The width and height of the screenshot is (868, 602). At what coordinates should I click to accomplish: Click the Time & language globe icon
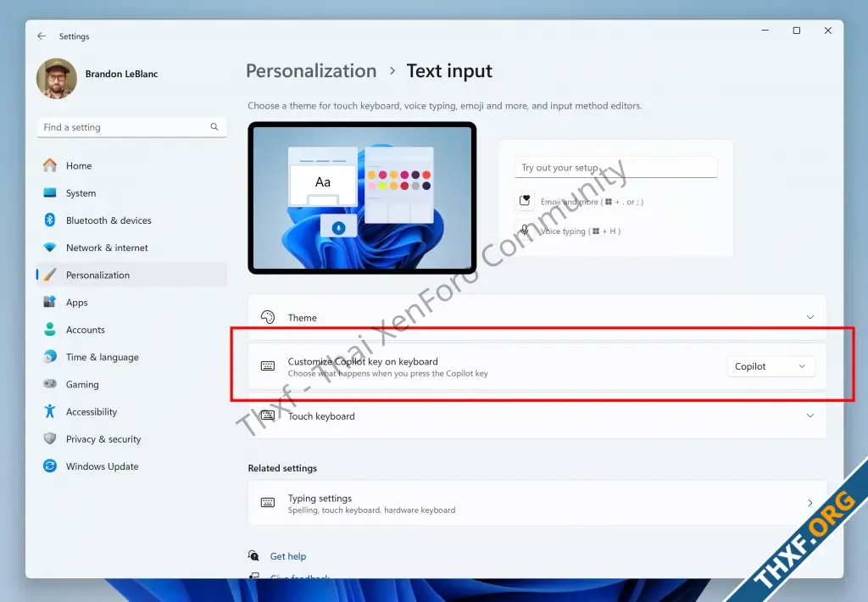50,357
